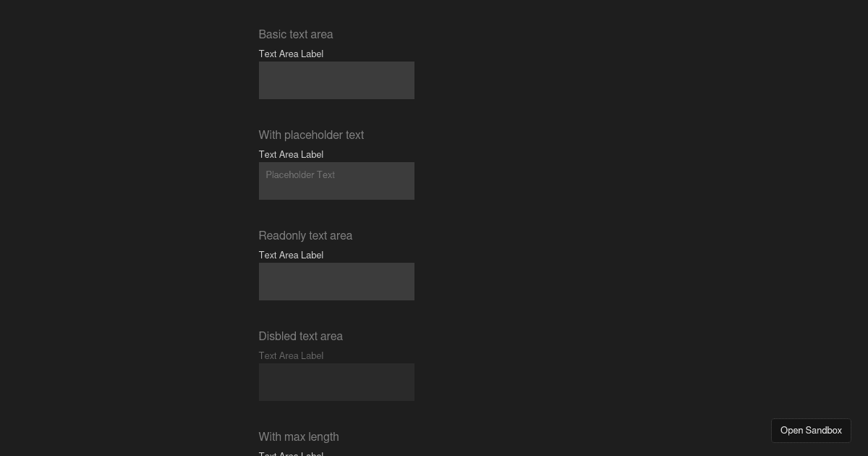Select the label above the placeholder text area

pyautogui.click(x=291, y=154)
